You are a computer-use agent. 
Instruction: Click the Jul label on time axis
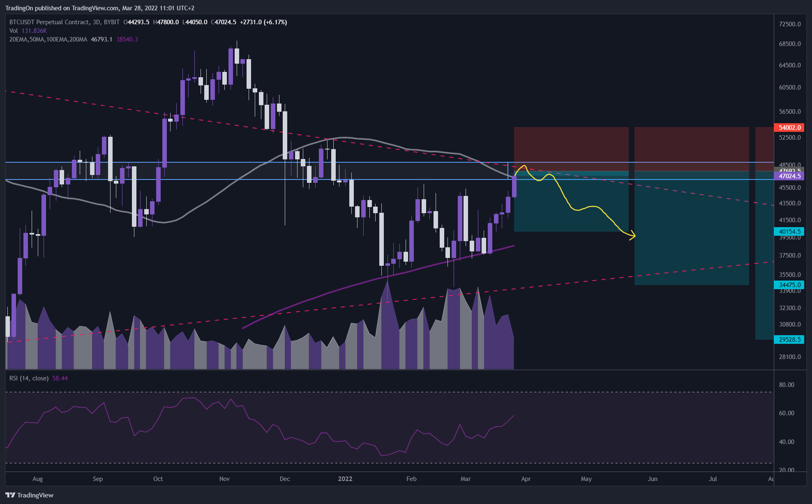(x=713, y=479)
